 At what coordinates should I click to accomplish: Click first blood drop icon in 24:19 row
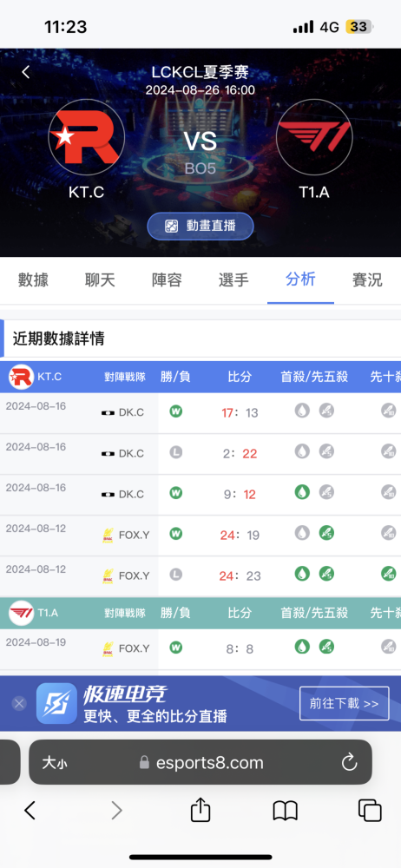[302, 533]
